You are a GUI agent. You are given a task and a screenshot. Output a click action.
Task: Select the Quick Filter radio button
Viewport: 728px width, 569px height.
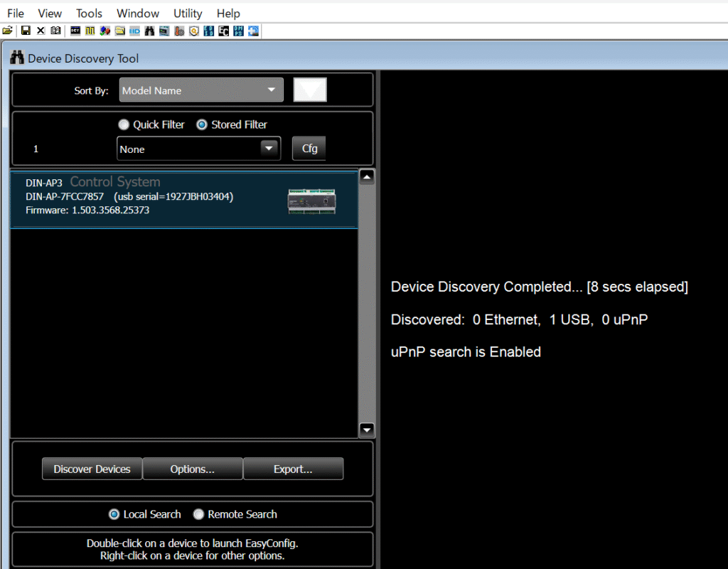point(124,124)
